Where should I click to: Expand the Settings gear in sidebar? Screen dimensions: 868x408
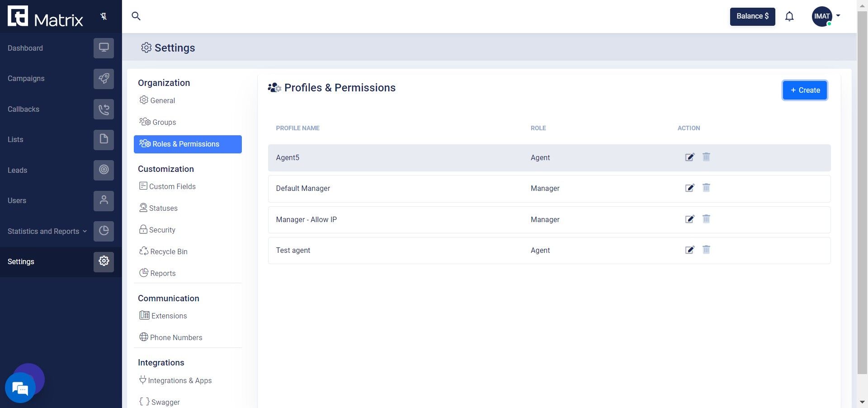click(104, 261)
